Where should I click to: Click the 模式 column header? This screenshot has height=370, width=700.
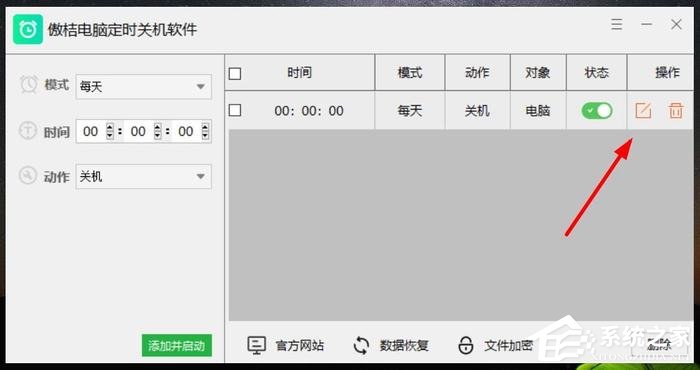410,73
